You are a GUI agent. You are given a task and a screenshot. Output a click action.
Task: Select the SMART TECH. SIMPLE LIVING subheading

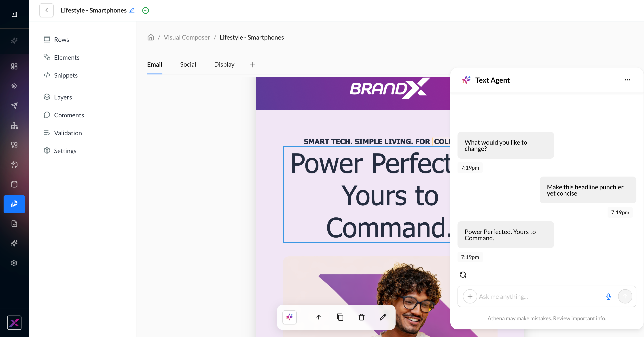click(377, 141)
